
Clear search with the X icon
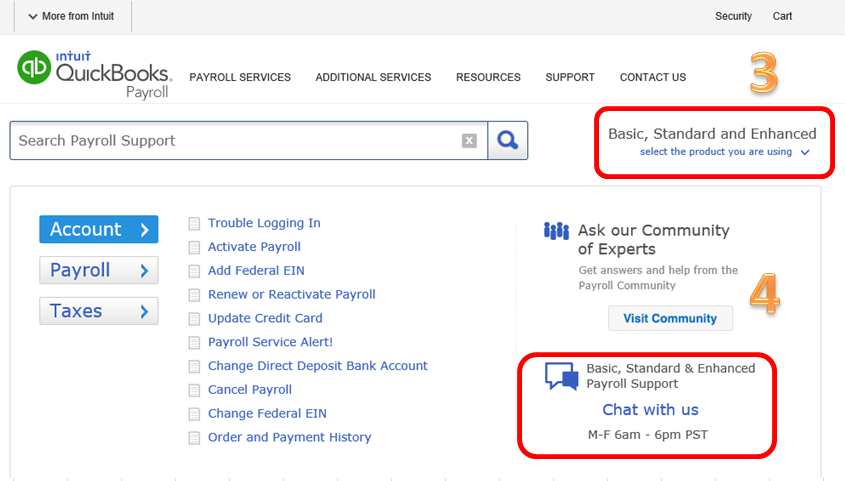click(469, 141)
